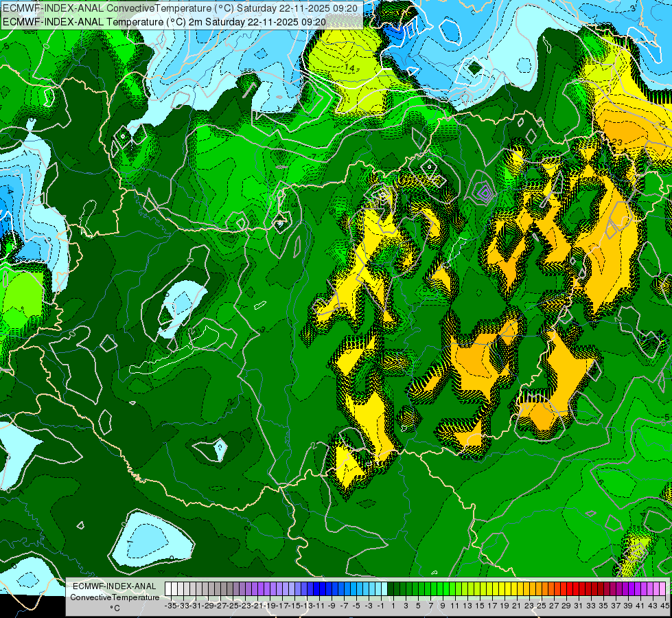Click the -9 legend scale value
The height and width of the screenshot is (618, 672).
pos(332,606)
